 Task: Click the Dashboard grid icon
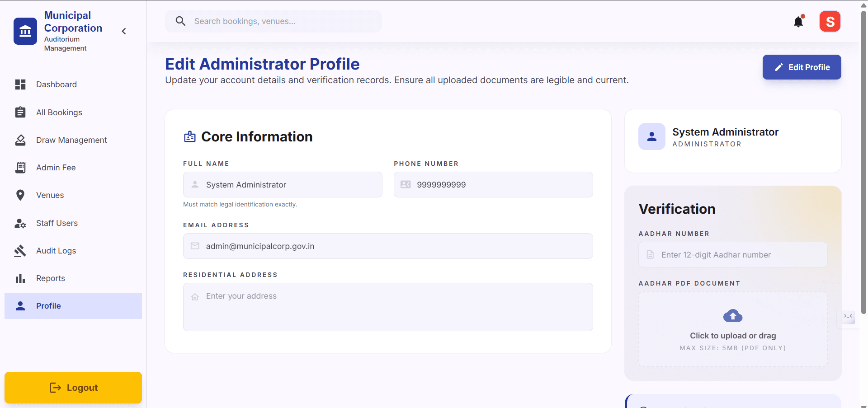click(20, 84)
